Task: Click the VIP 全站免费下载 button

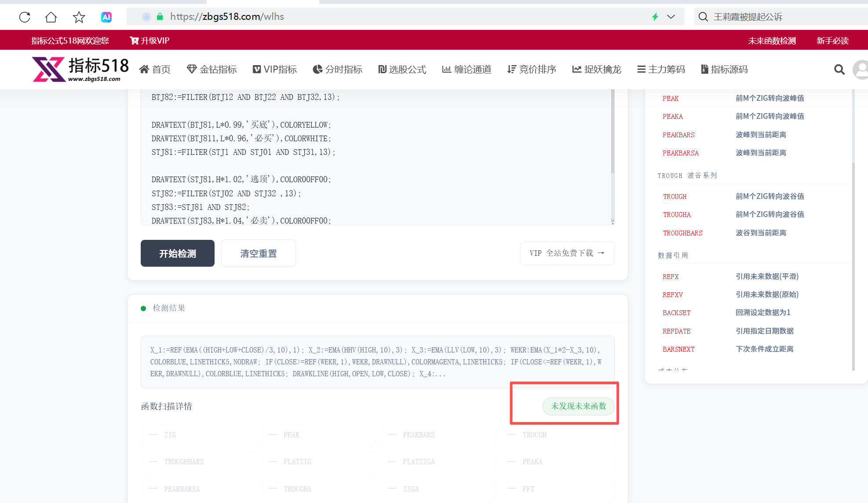Action: (567, 253)
